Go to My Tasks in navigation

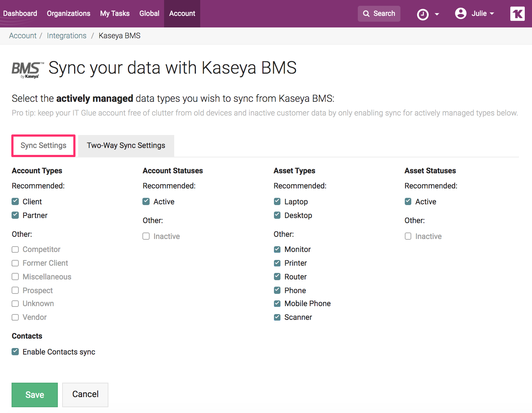(115, 13)
